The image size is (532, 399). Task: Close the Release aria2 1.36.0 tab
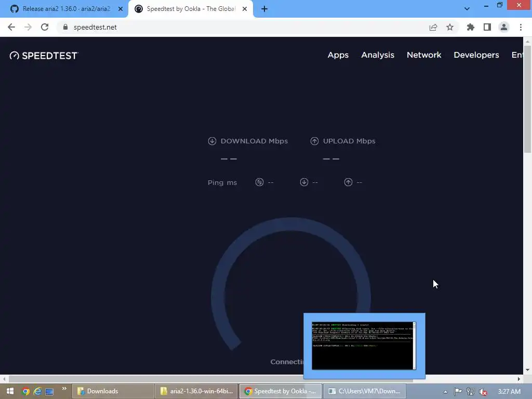pyautogui.click(x=121, y=9)
